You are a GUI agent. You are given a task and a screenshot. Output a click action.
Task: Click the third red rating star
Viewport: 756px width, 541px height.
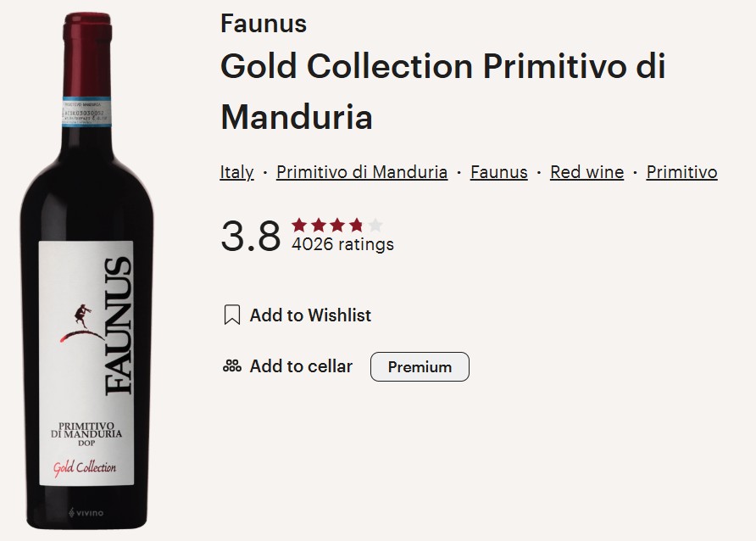point(337,225)
